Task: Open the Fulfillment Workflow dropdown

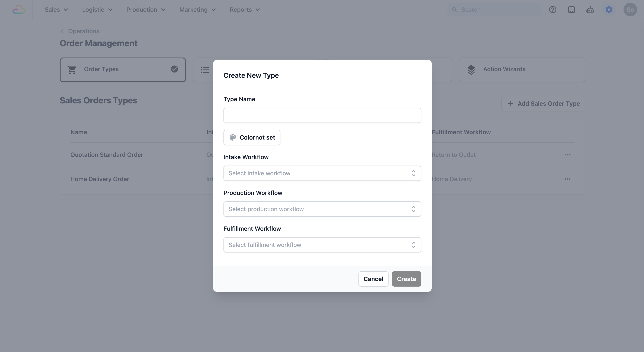Action: [322, 245]
